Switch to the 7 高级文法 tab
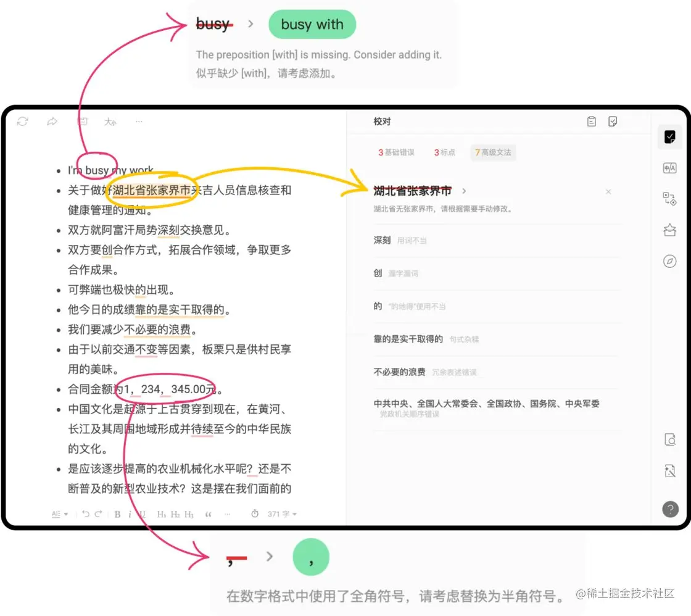The height and width of the screenshot is (616, 691). point(493,152)
